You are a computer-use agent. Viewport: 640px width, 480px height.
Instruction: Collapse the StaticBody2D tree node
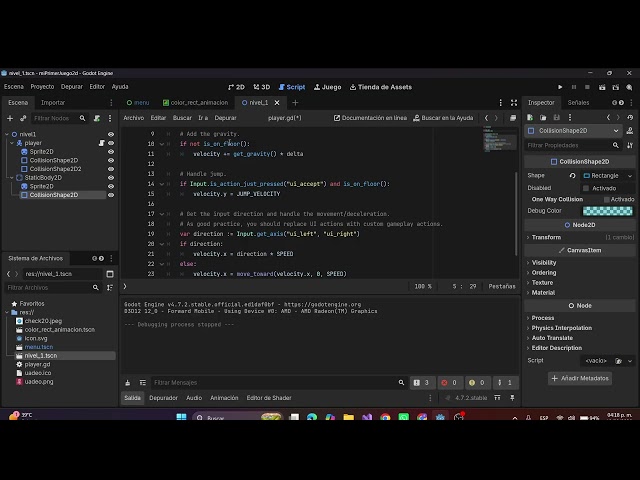pyautogui.click(x=12, y=178)
